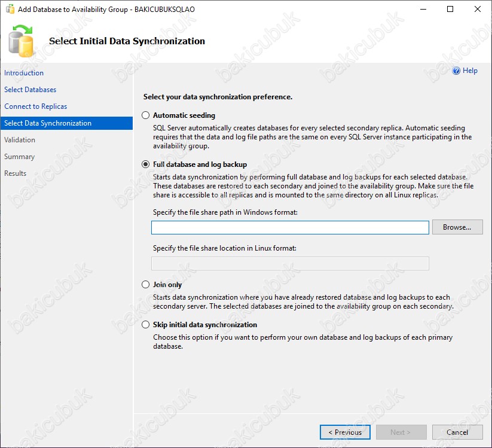Open the Select Databases wizard step
This screenshot has width=492, height=448.
(30, 90)
